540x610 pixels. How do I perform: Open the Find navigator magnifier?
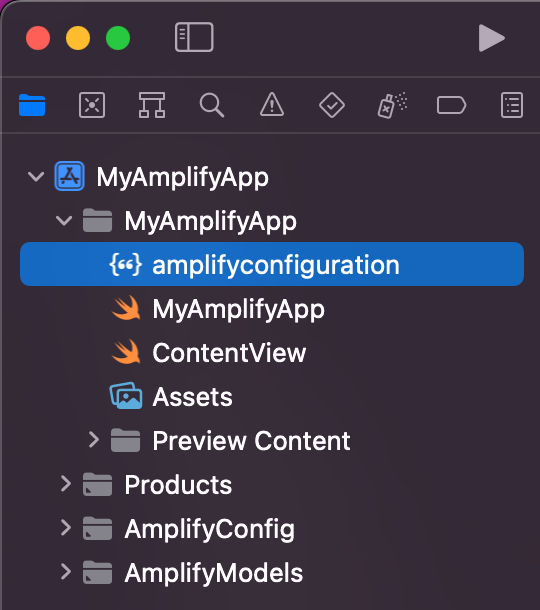tap(212, 105)
